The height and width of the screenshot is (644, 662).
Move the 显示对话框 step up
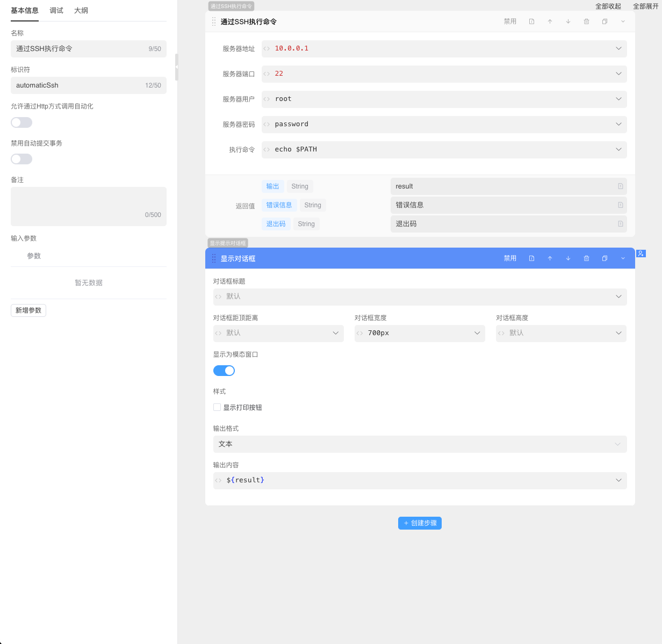coord(550,258)
